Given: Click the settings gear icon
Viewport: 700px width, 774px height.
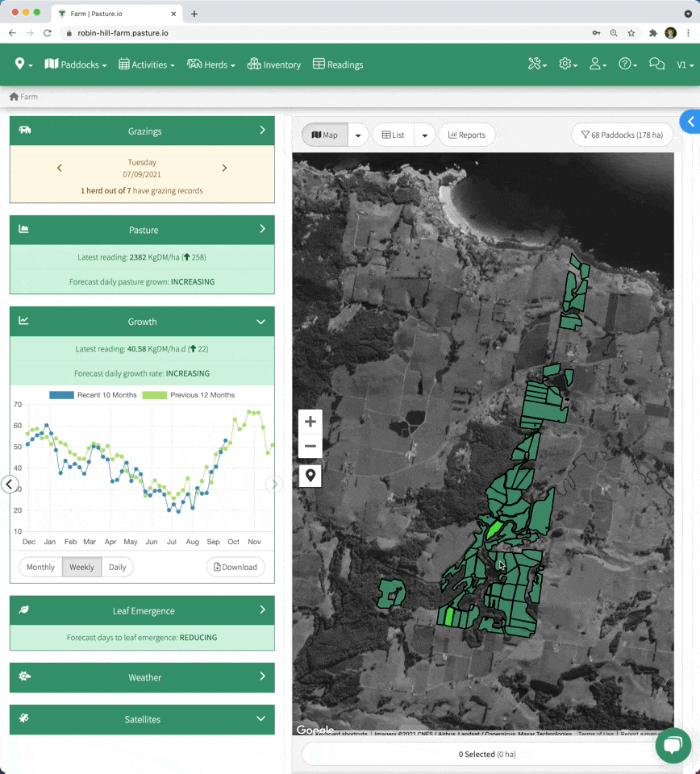Looking at the screenshot, I should pyautogui.click(x=566, y=63).
